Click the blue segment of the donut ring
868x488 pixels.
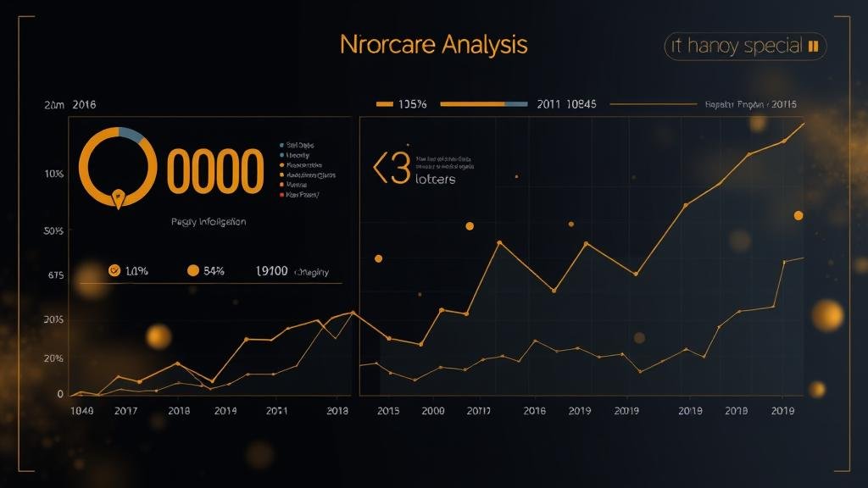click(x=130, y=133)
